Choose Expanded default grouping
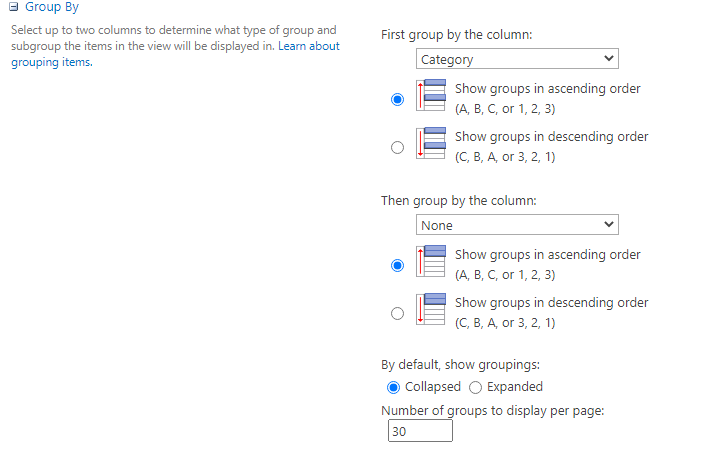Screen dimensions: 710x455 pyautogui.click(x=475, y=388)
